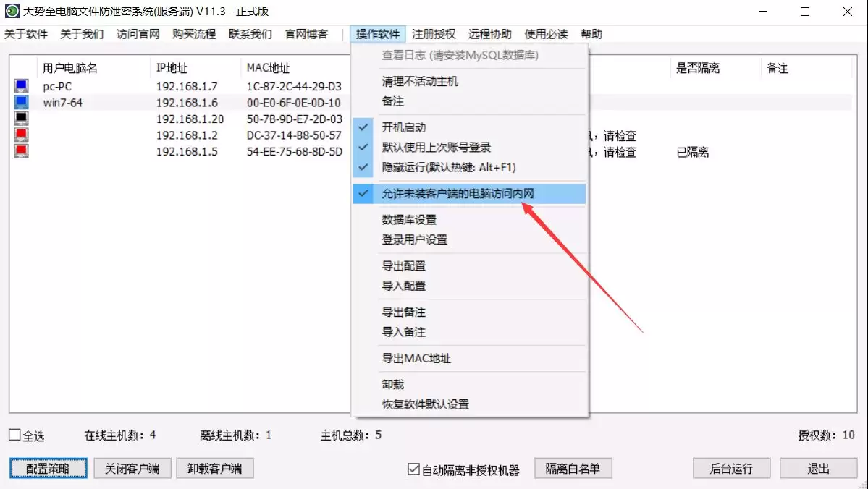The height and width of the screenshot is (489, 868).
Task: Click the green app icon in title bar
Action: [12, 11]
